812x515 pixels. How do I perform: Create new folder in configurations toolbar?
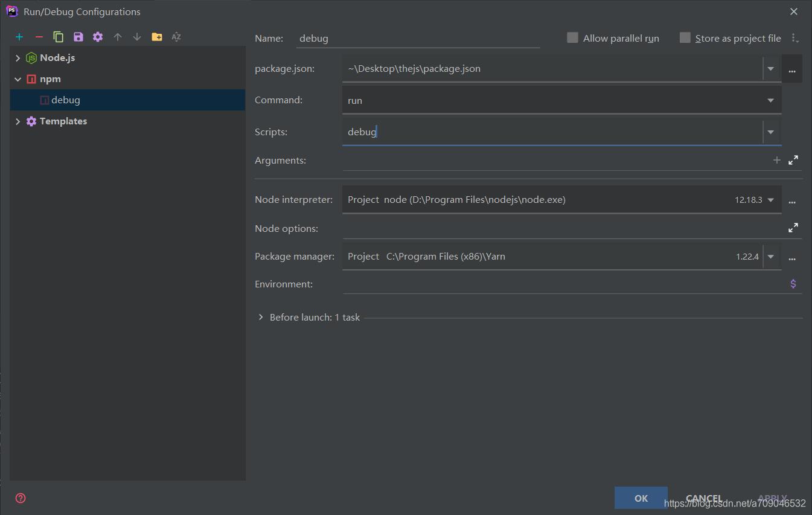point(157,37)
